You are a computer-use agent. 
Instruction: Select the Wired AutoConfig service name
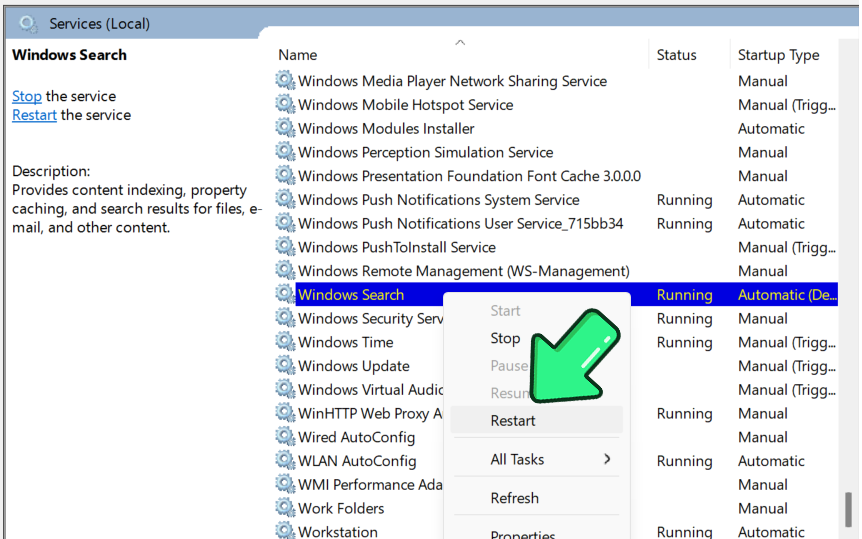[x=356, y=437]
